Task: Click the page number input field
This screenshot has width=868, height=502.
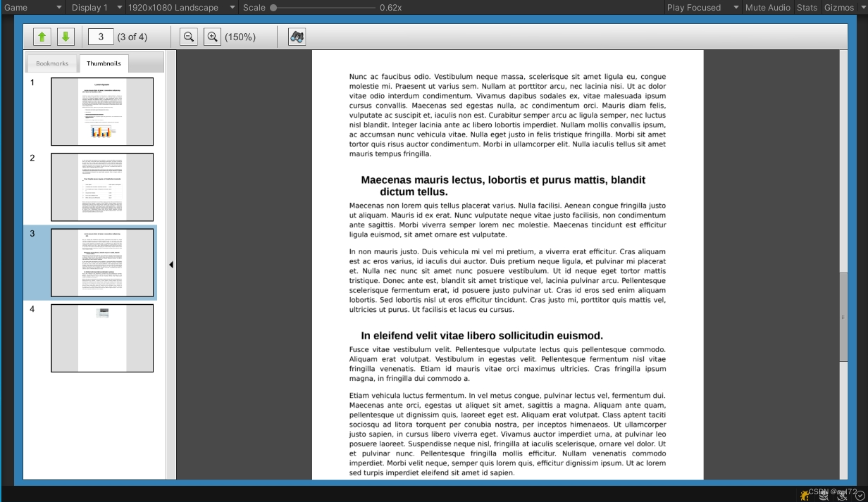Action: 100,36
